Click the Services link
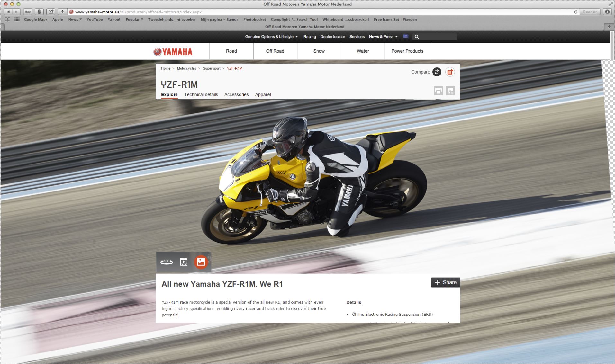This screenshot has height=364, width=615. click(357, 37)
